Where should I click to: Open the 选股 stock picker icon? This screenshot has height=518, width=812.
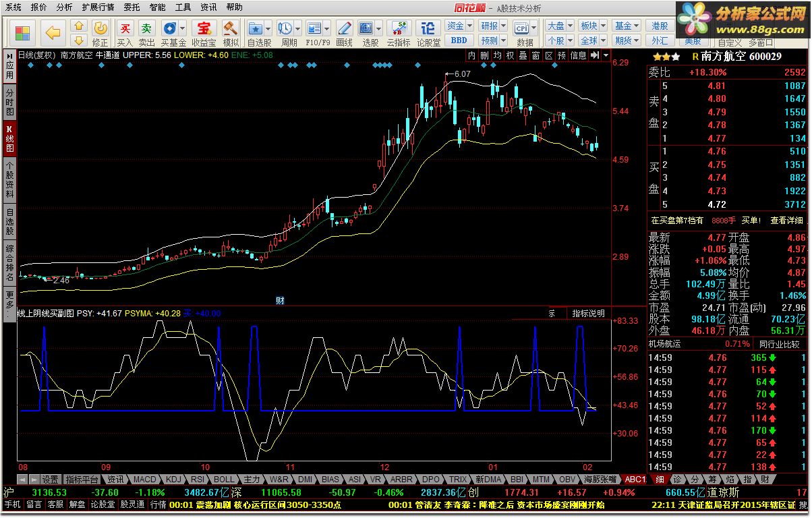click(366, 28)
